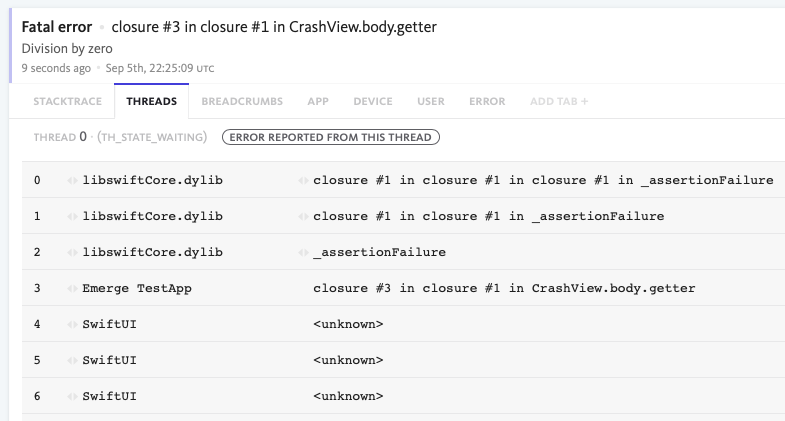
Task: Open the Device tab
Action: 373,101
